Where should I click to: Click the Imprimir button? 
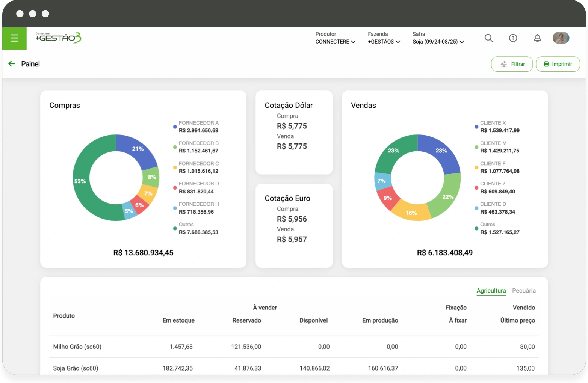[x=558, y=64]
